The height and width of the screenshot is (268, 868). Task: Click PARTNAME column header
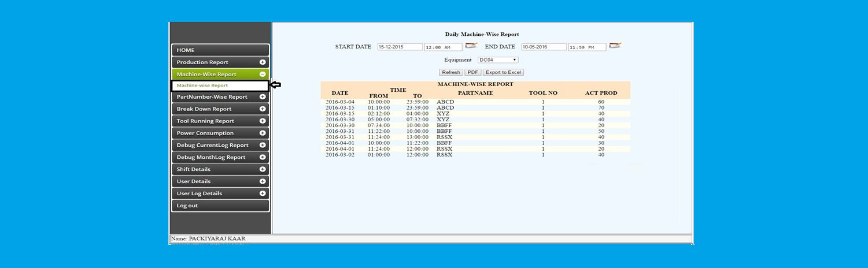click(475, 93)
